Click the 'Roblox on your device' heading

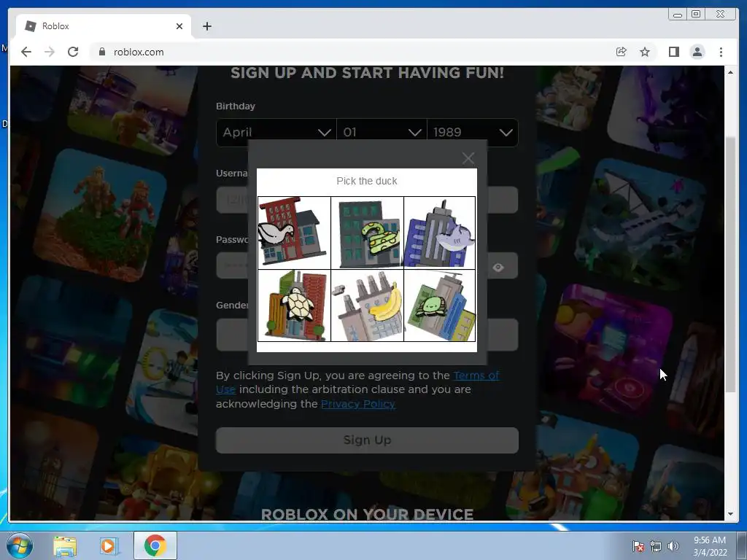[x=368, y=514]
